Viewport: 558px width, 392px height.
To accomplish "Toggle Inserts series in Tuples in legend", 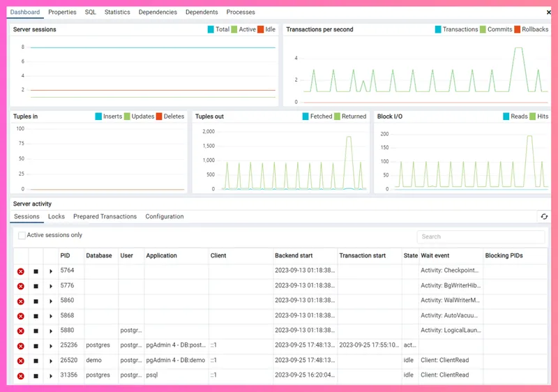I will click(x=98, y=116).
